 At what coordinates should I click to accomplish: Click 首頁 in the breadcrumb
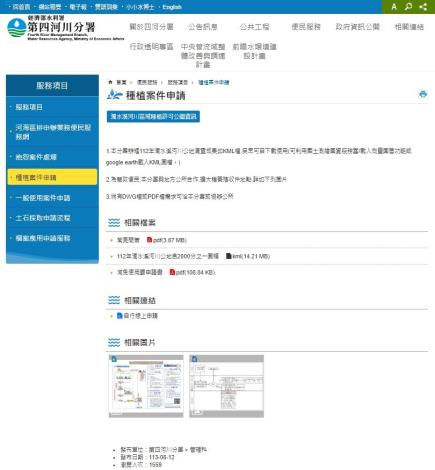pos(121,82)
